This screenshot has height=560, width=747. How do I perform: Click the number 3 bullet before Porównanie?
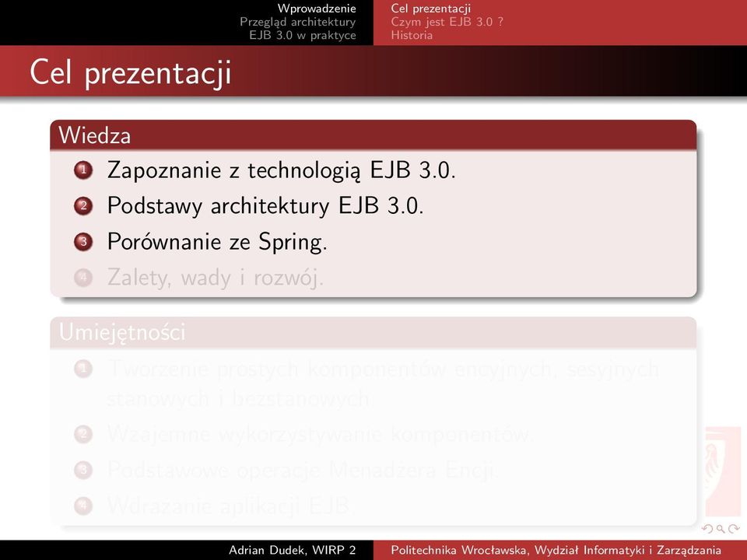point(83,241)
